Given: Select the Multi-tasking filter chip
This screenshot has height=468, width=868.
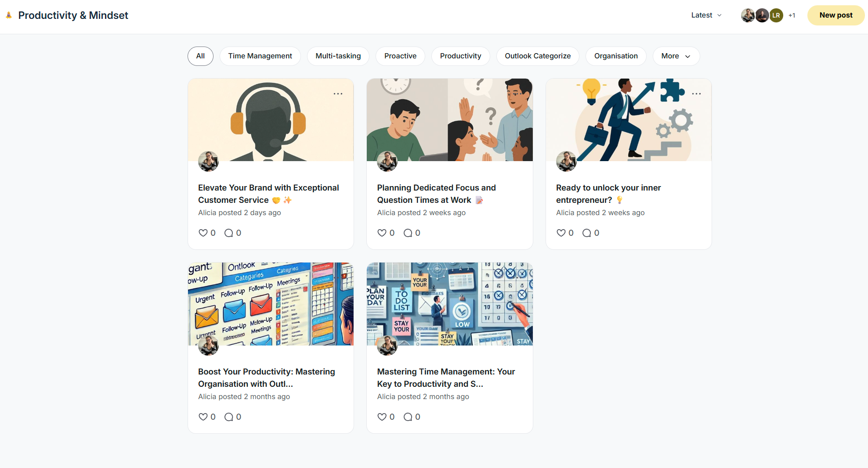Looking at the screenshot, I should (x=338, y=56).
